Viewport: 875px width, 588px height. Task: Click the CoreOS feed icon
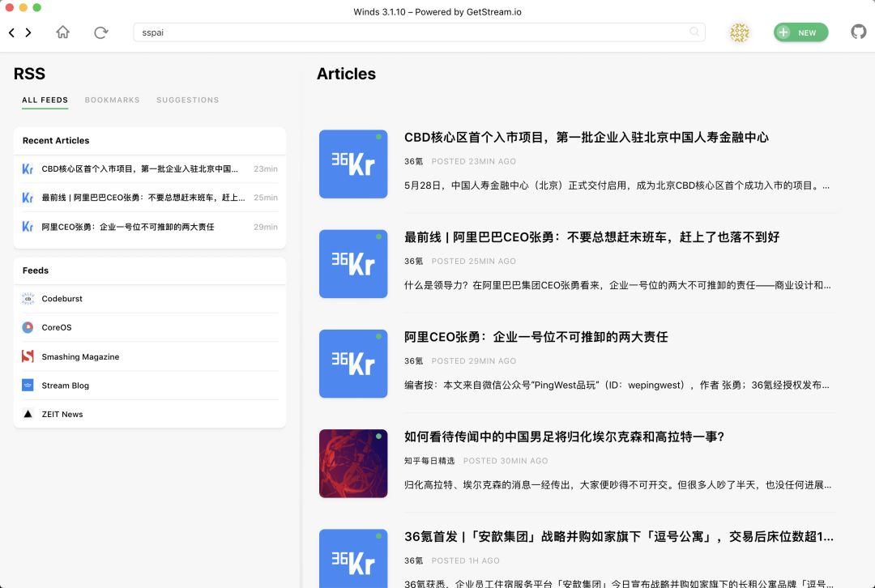pos(28,327)
